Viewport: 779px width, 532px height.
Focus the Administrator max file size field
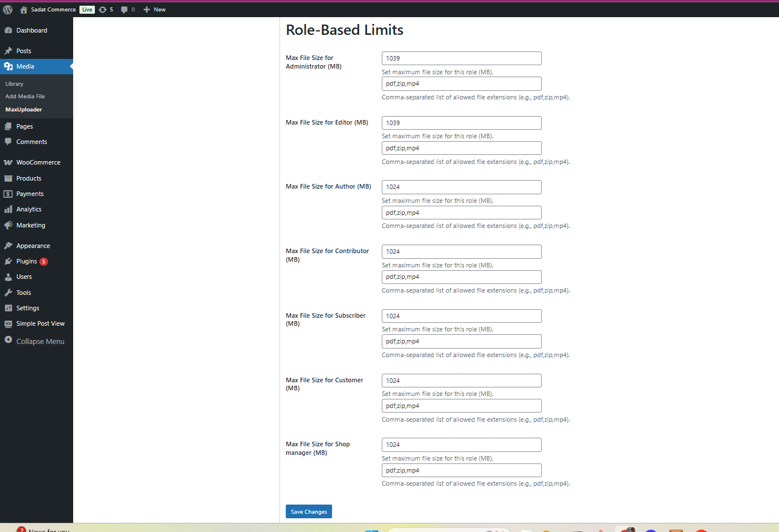pyautogui.click(x=461, y=58)
